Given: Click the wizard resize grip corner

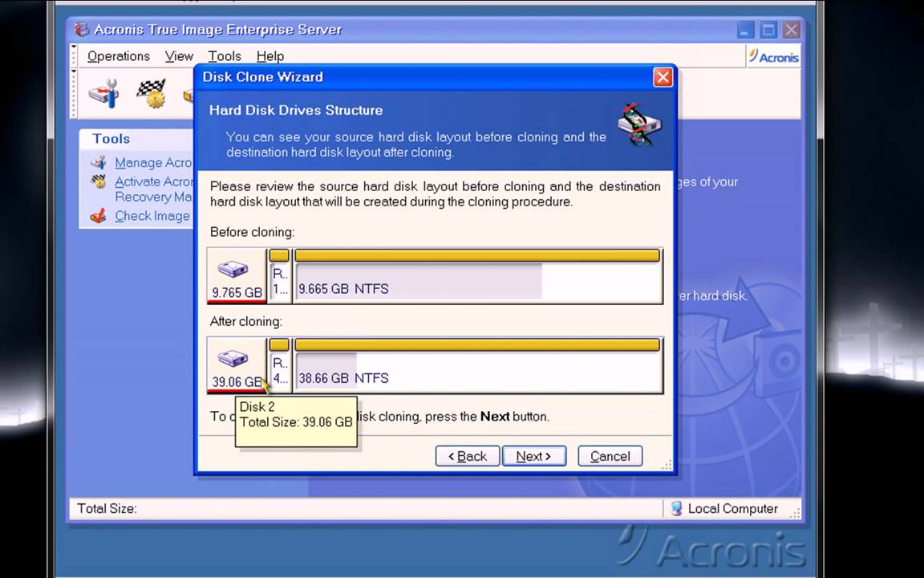Looking at the screenshot, I should [667, 466].
